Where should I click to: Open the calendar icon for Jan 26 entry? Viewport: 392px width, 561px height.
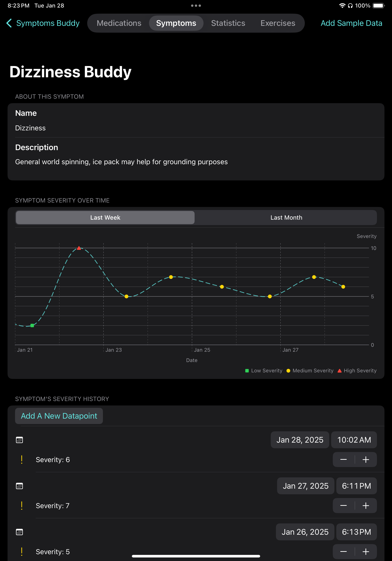[20, 532]
